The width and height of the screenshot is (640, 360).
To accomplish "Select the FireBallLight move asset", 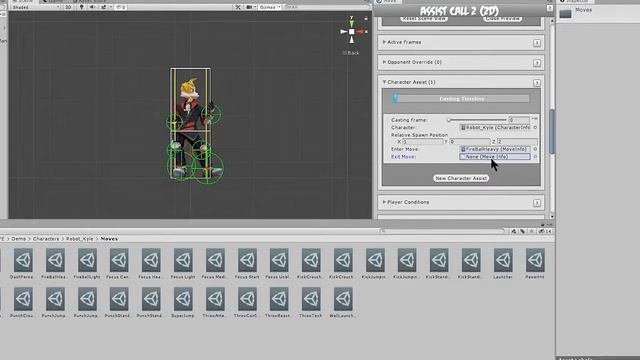I will tap(87, 264).
